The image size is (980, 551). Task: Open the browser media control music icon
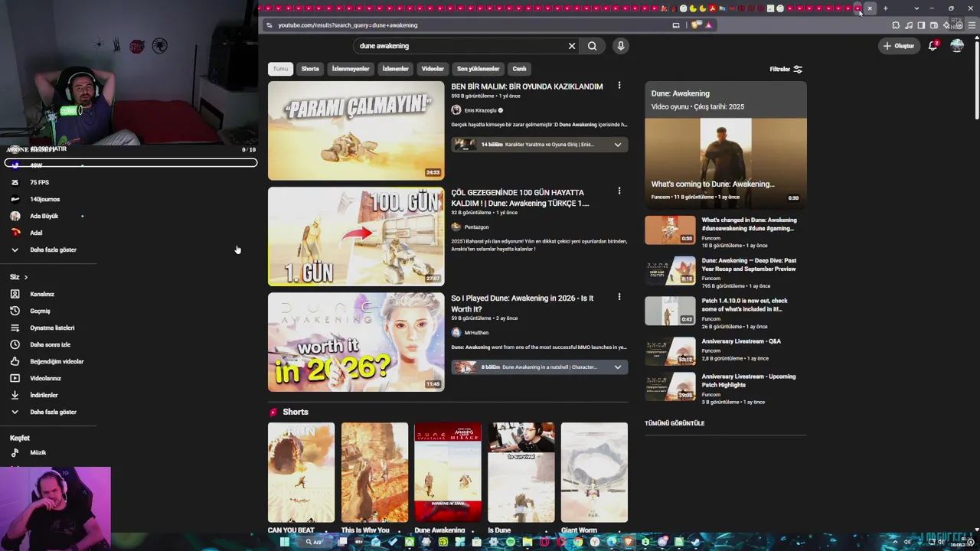point(909,25)
